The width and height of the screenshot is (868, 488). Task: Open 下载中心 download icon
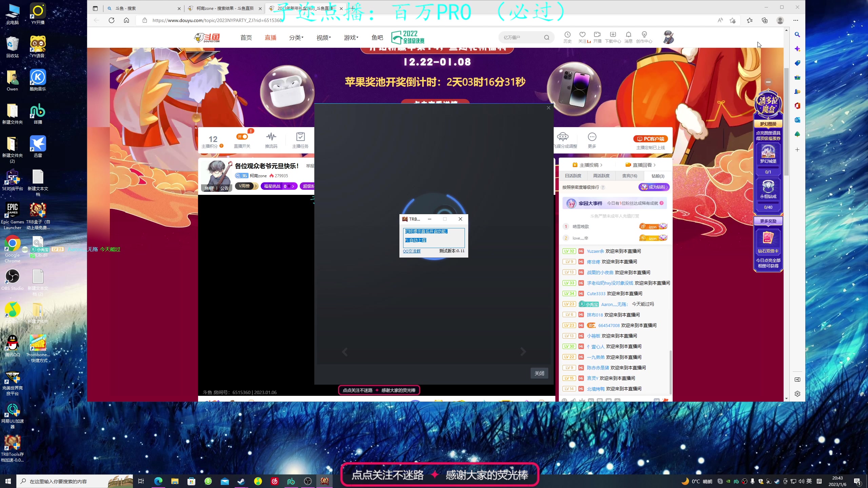click(x=613, y=37)
